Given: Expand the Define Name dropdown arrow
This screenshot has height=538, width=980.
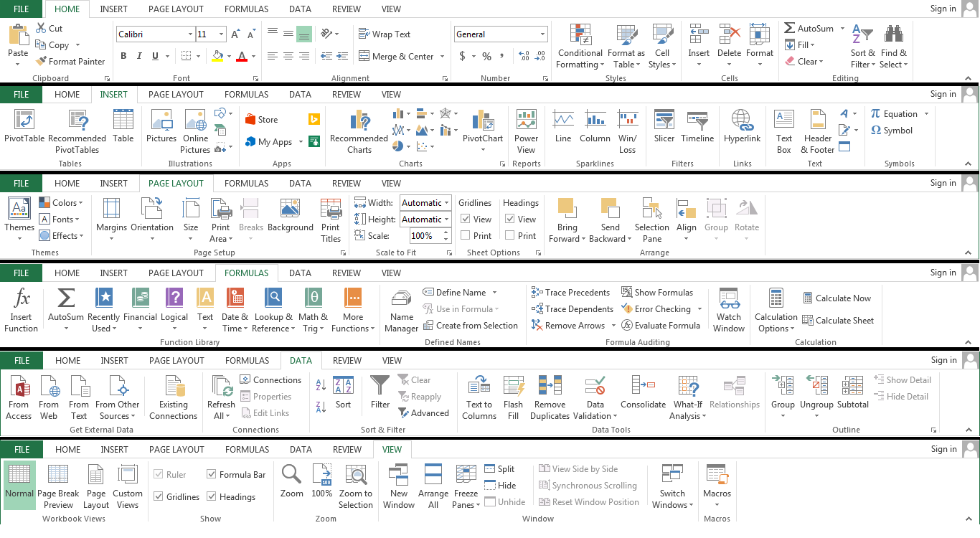Looking at the screenshot, I should pos(494,293).
